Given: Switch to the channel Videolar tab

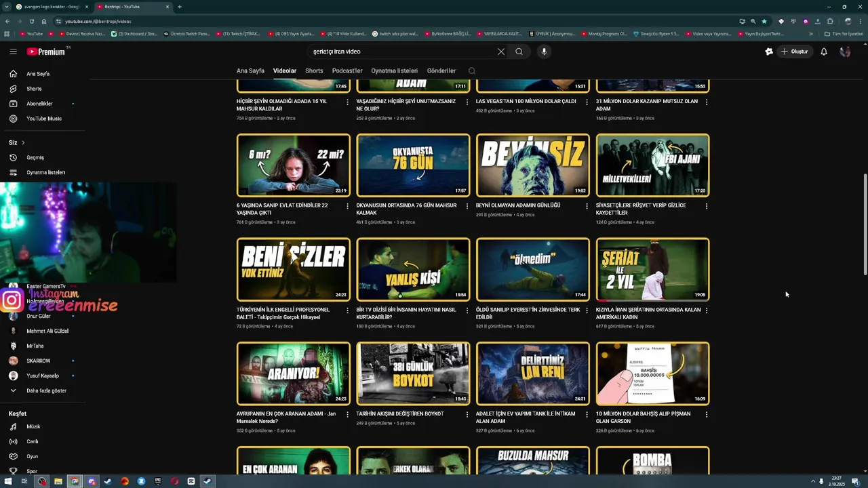Looking at the screenshot, I should 285,70.
